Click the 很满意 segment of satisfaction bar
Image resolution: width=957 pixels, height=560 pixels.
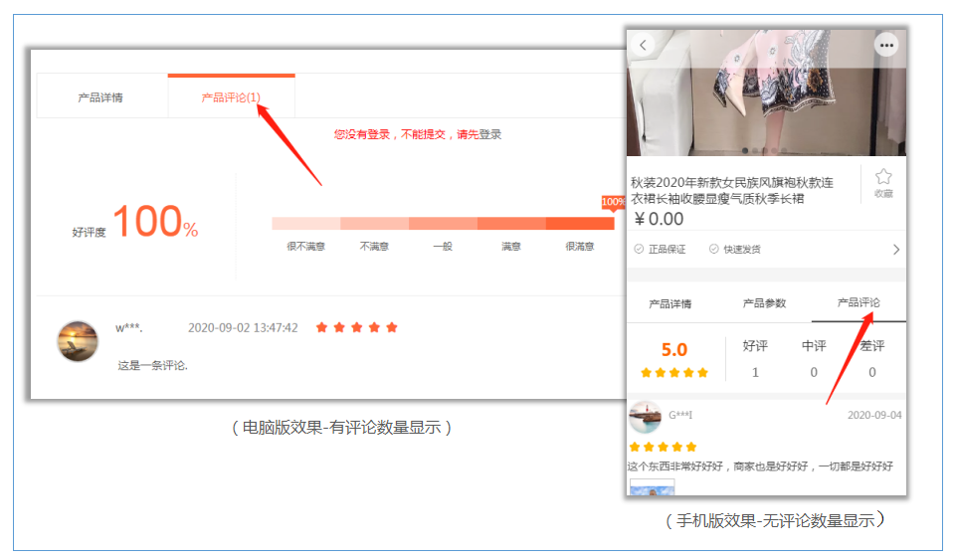point(580,223)
